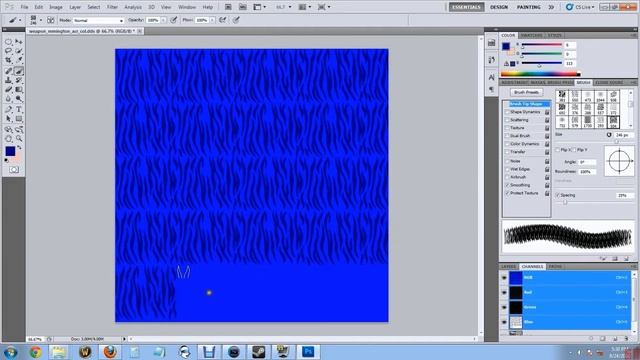Select the Move tool
The image size is (640, 360).
[19, 42]
